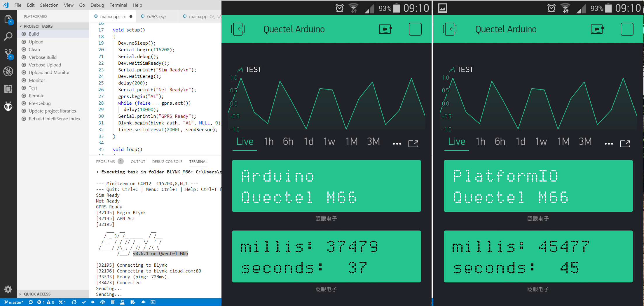Open the PROBLEMS panel tab
Image resolution: width=644 pixels, height=306 pixels.
pyautogui.click(x=109, y=161)
